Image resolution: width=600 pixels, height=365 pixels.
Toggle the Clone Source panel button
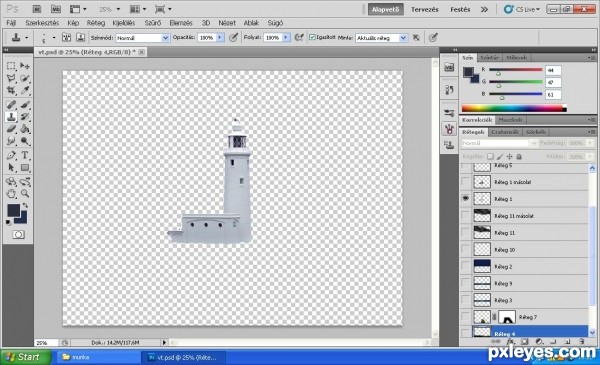pyautogui.click(x=80, y=37)
